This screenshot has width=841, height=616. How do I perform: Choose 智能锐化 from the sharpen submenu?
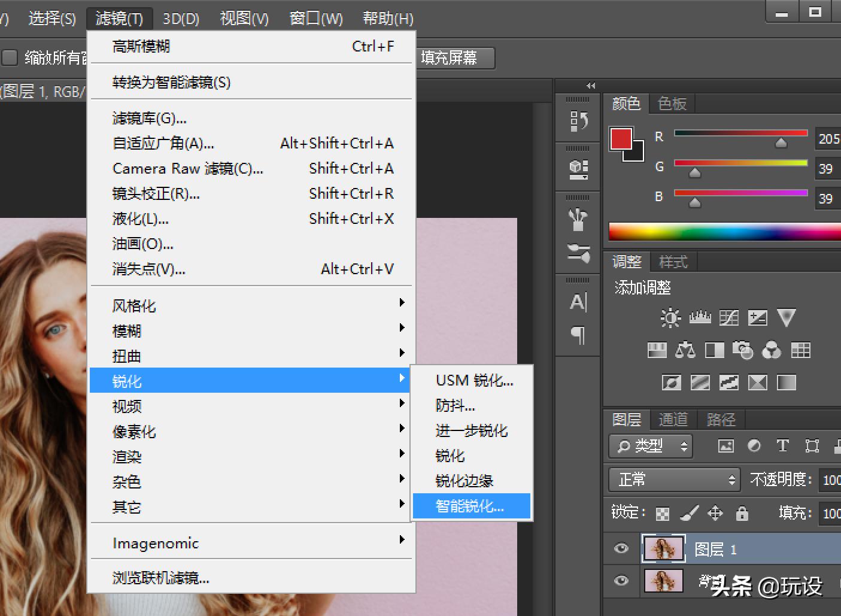[x=470, y=506]
